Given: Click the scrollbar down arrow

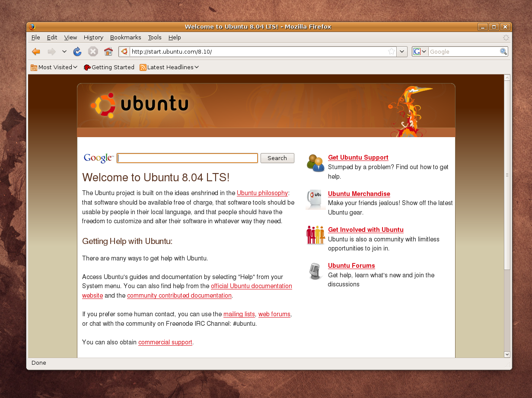Looking at the screenshot, I should point(507,354).
